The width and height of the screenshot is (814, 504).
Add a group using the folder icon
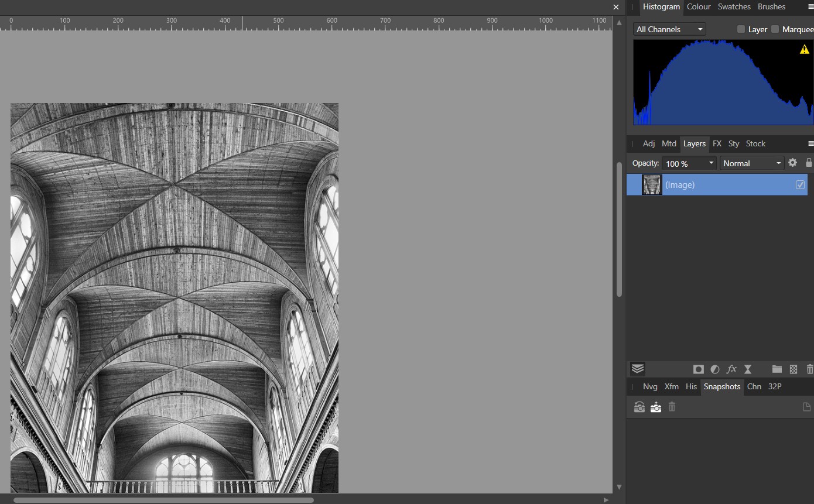pyautogui.click(x=777, y=369)
